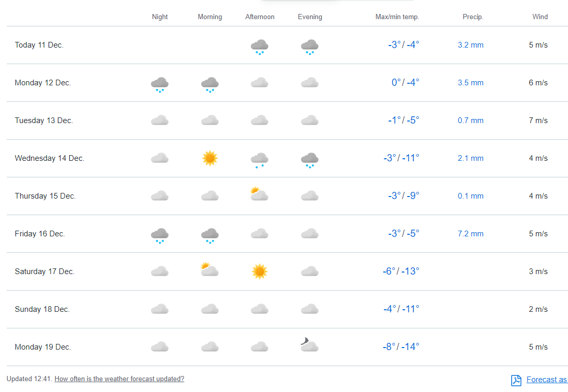Click the Precip. column header
The width and height of the screenshot is (568, 392).
pos(472,17)
